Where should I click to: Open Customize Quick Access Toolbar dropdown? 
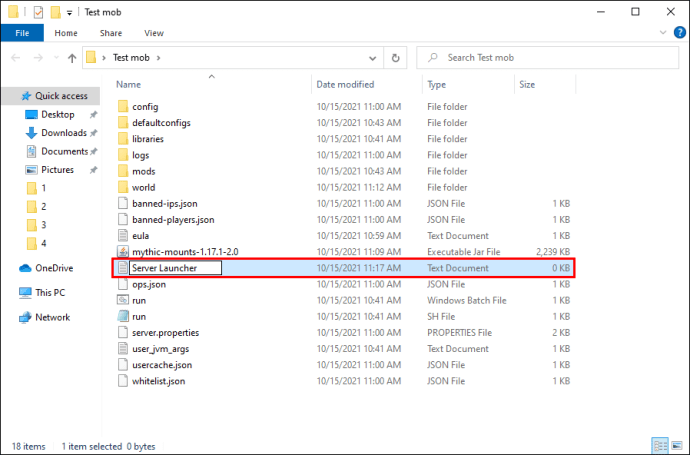[69, 13]
